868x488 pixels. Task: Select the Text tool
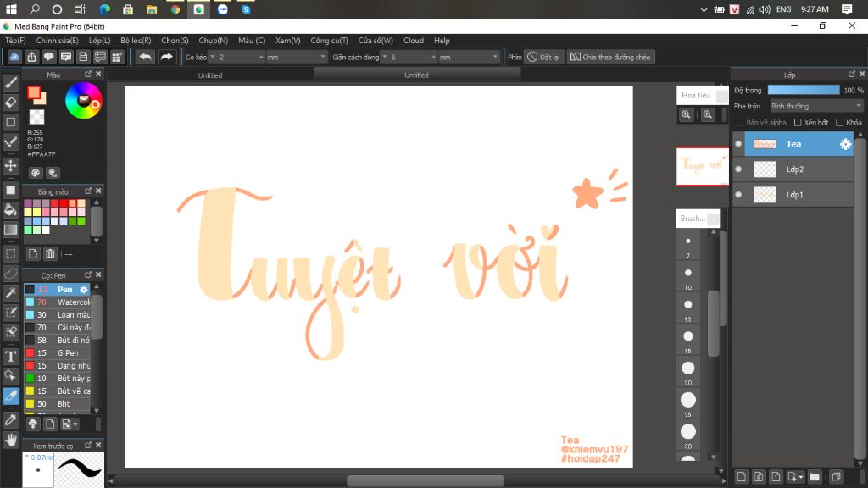tap(10, 357)
